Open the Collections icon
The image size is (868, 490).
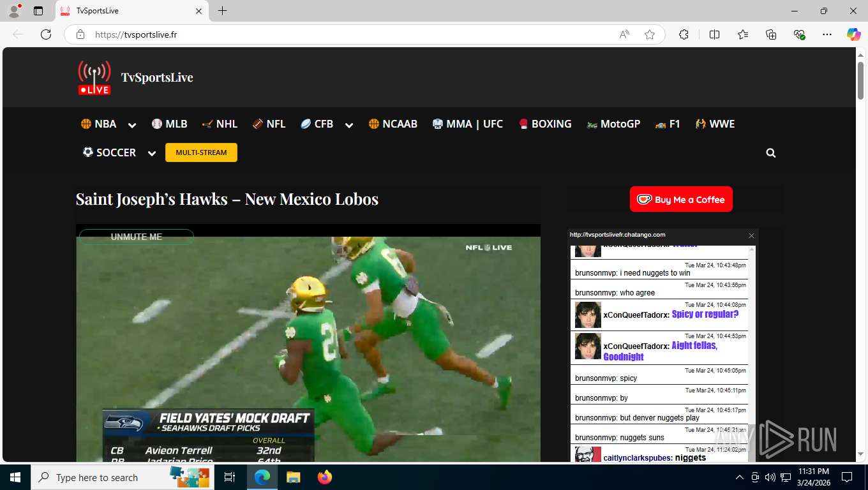coord(771,34)
